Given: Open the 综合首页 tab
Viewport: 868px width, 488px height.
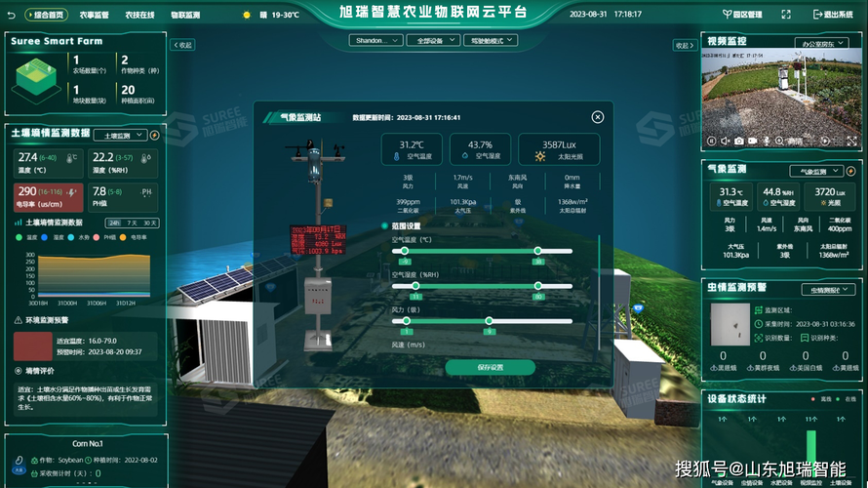Looking at the screenshot, I should tap(47, 15).
